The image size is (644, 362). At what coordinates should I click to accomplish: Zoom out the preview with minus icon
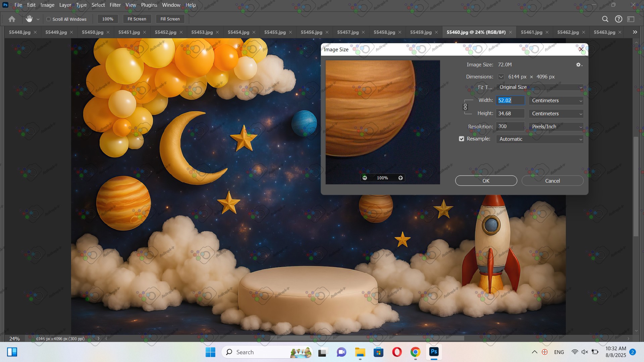[365, 178]
